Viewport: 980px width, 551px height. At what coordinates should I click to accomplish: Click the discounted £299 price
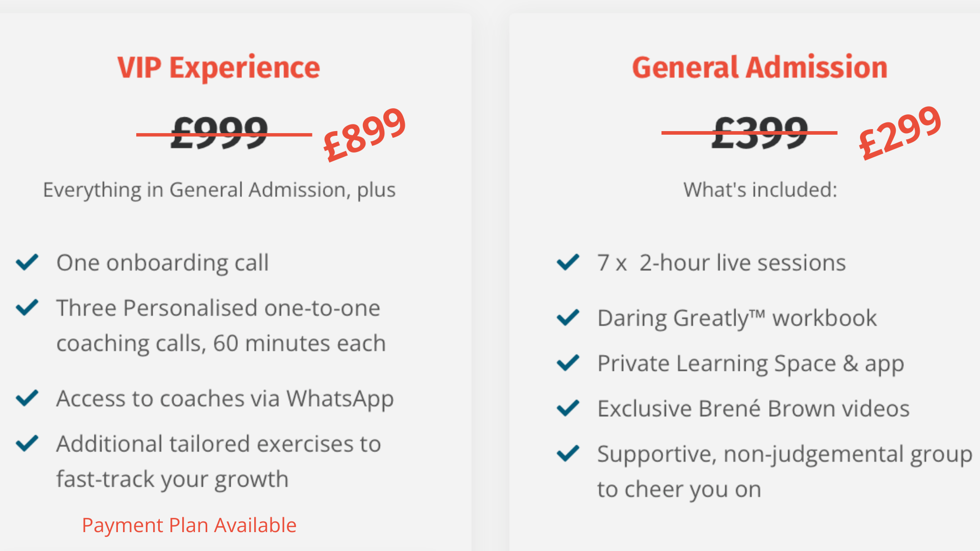[x=900, y=132]
